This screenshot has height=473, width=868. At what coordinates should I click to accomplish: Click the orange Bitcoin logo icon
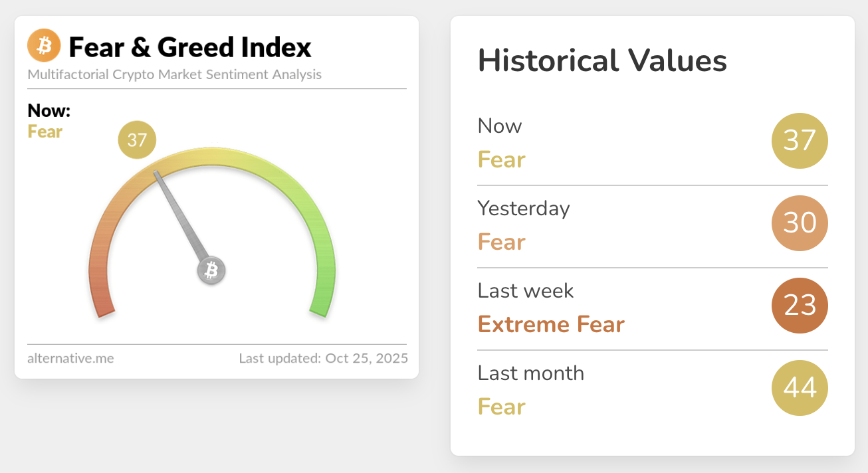click(44, 47)
